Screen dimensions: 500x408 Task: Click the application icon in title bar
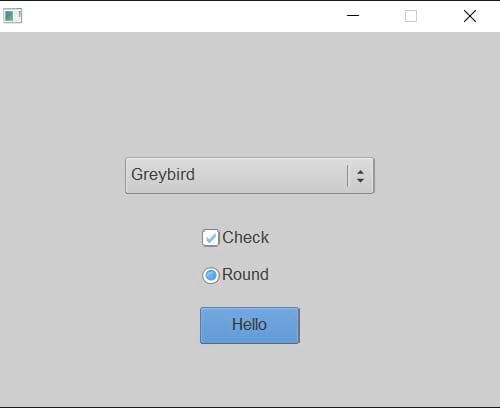(13, 16)
